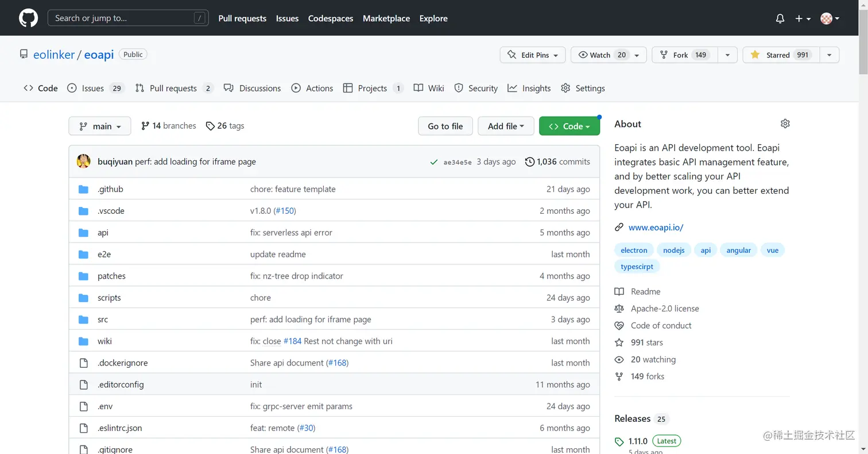868x454 pixels.
Task: Click the .vscode folder icon
Action: (x=84, y=211)
